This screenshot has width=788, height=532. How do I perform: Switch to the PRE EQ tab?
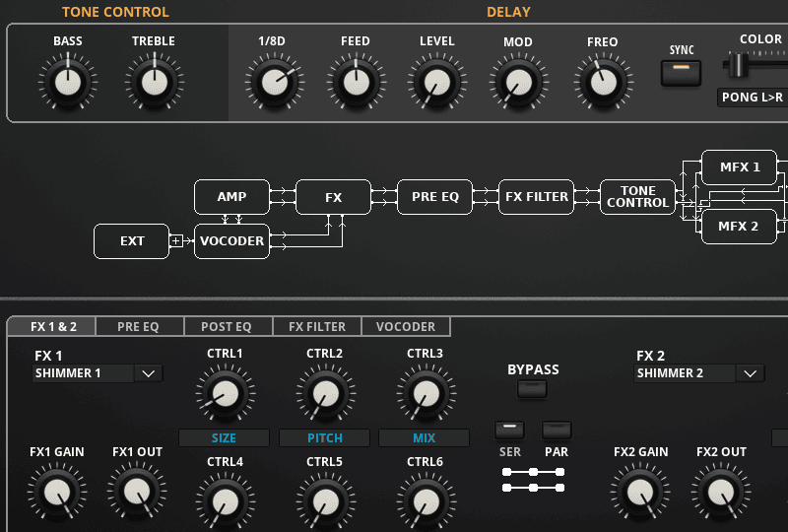pyautogui.click(x=137, y=326)
